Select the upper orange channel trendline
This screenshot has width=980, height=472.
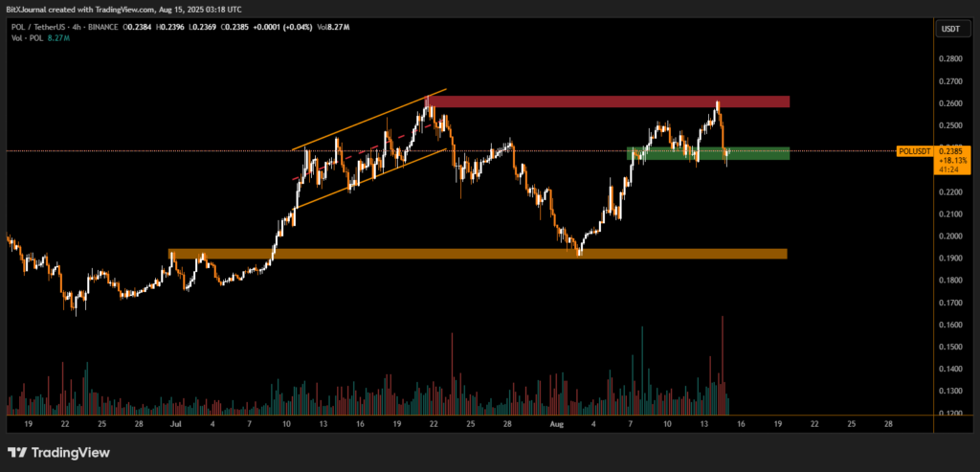(368, 121)
